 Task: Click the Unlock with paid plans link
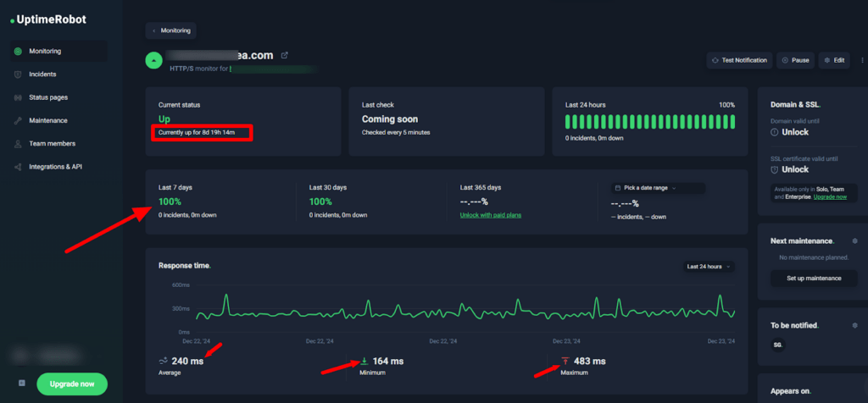pos(491,215)
